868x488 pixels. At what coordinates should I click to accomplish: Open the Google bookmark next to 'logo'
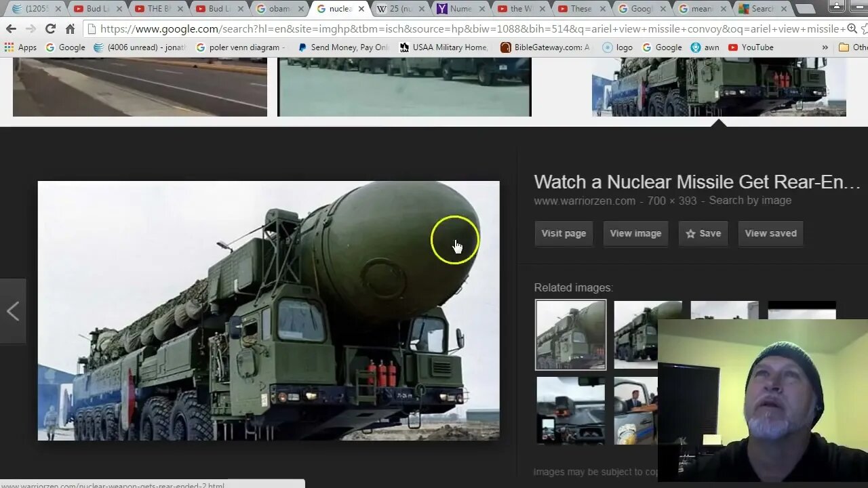[662, 47]
